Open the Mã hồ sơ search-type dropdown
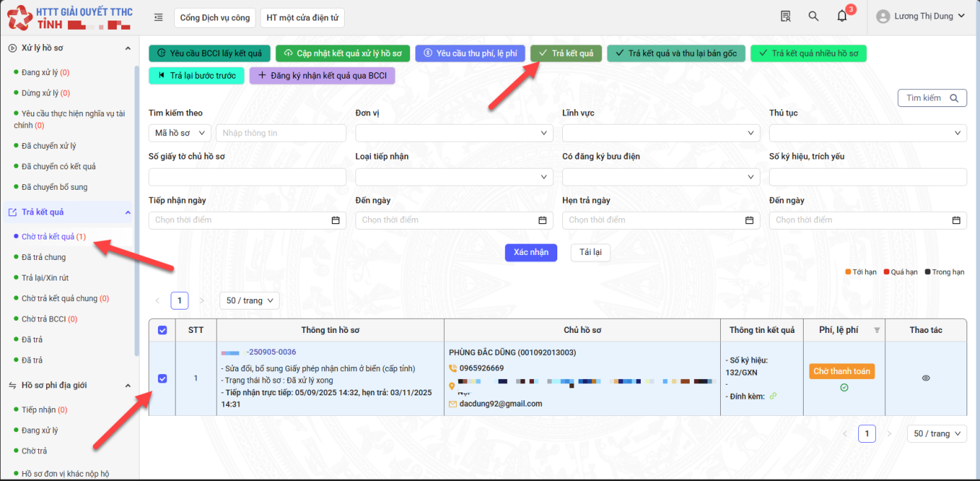 tap(180, 133)
